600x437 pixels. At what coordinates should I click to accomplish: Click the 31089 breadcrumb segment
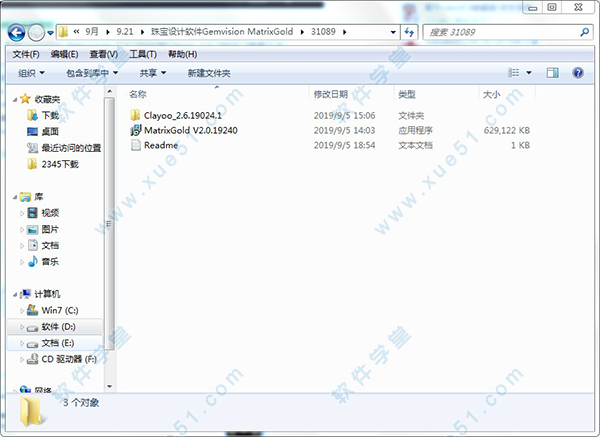(x=323, y=32)
